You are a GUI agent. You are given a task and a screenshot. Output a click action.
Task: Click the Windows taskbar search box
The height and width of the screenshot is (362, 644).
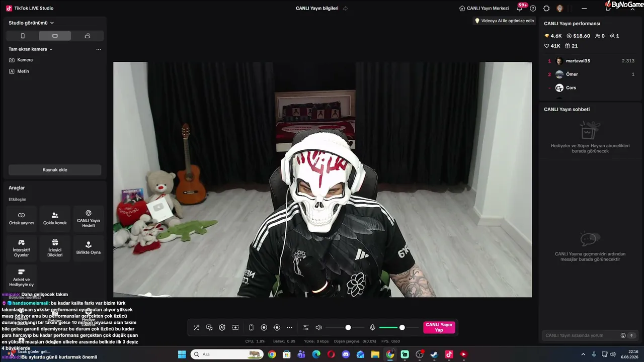click(x=227, y=354)
